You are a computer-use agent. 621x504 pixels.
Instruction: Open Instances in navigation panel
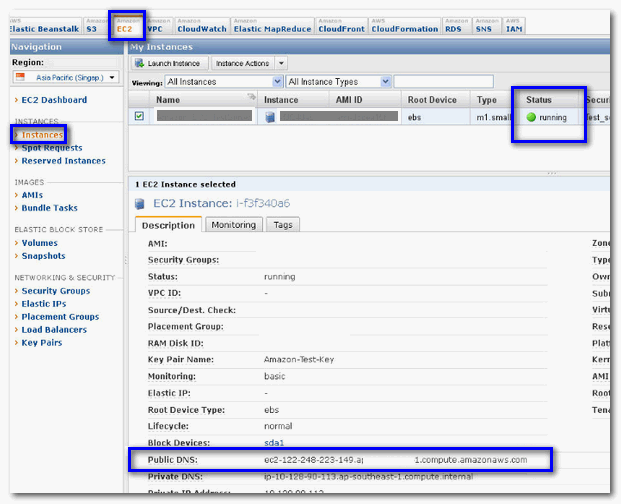pos(42,135)
